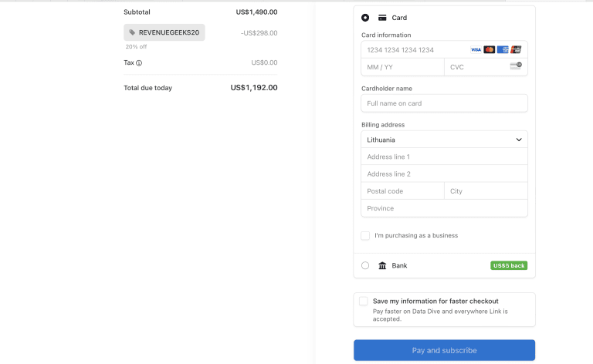Check I'm purchasing as a business
593x364 pixels.
pyautogui.click(x=365, y=236)
